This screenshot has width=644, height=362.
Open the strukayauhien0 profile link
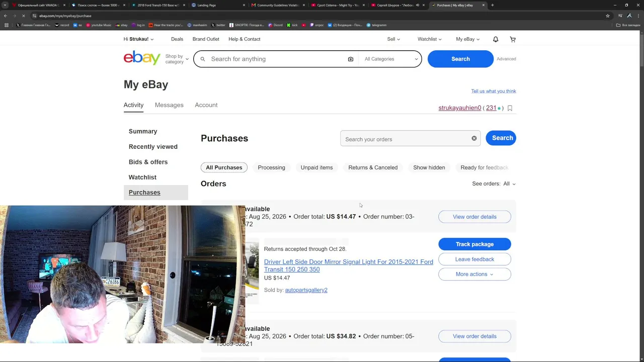tap(460, 108)
